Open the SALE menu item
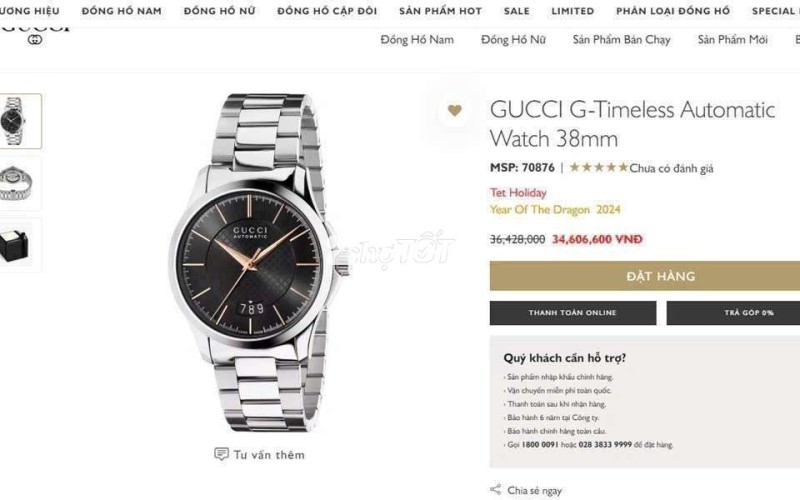The image size is (800, 500). 517,11
